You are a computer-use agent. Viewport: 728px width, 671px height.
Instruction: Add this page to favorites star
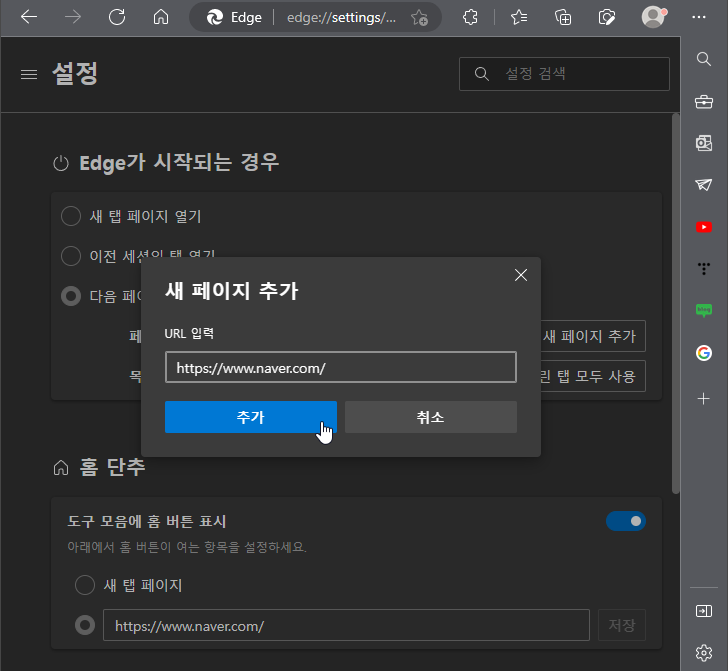(419, 18)
